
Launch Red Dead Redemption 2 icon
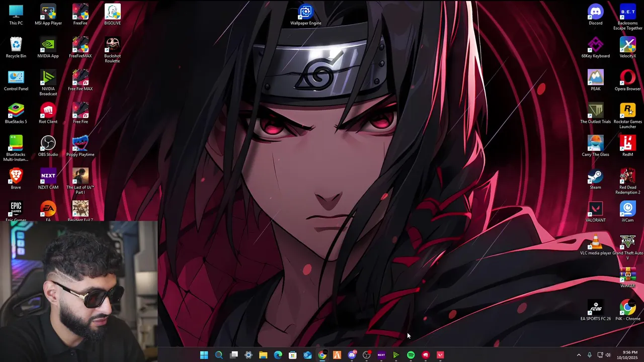pos(628,181)
